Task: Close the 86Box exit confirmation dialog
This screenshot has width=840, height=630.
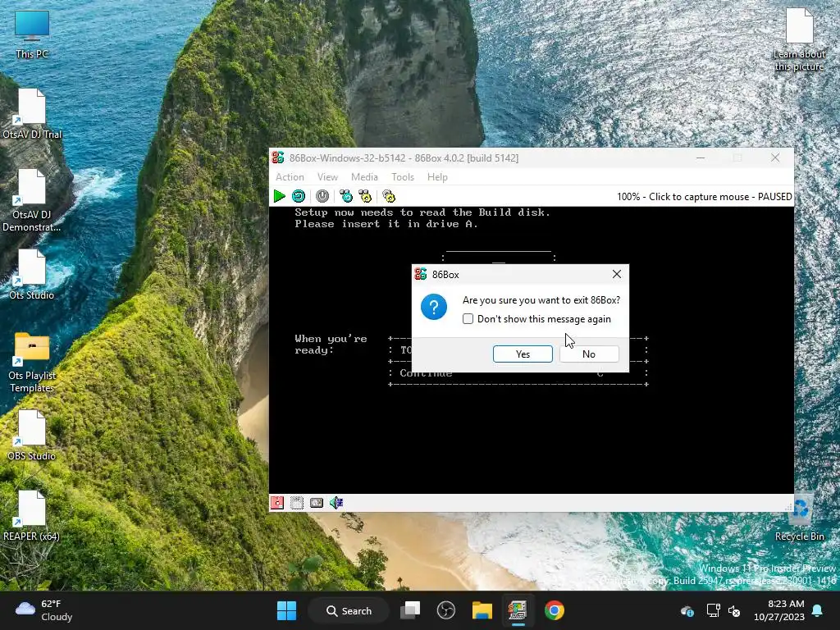Action: click(x=617, y=274)
